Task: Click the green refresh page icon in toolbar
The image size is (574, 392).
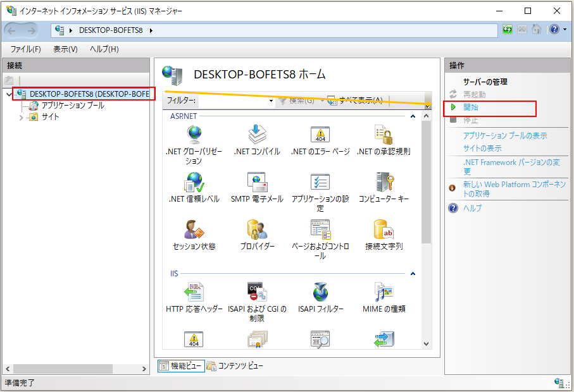Action: click(x=508, y=29)
